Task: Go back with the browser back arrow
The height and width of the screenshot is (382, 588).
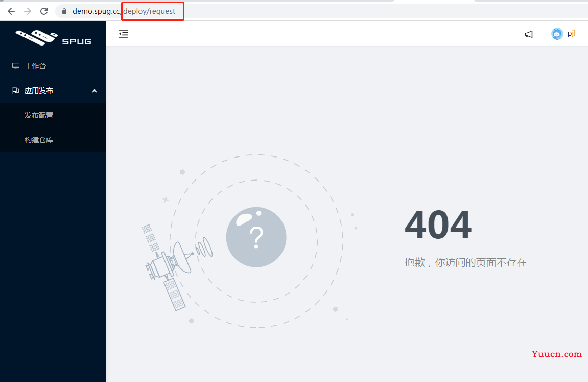Action: click(11, 11)
